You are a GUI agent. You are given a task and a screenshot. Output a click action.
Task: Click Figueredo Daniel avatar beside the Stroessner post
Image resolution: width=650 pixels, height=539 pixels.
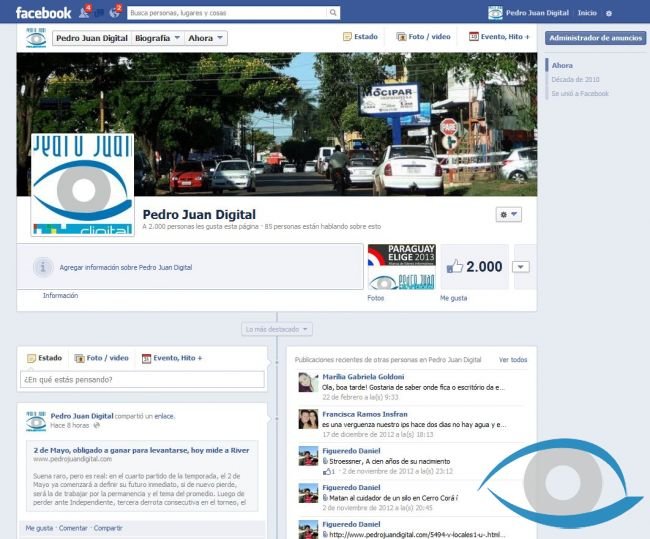[308, 456]
